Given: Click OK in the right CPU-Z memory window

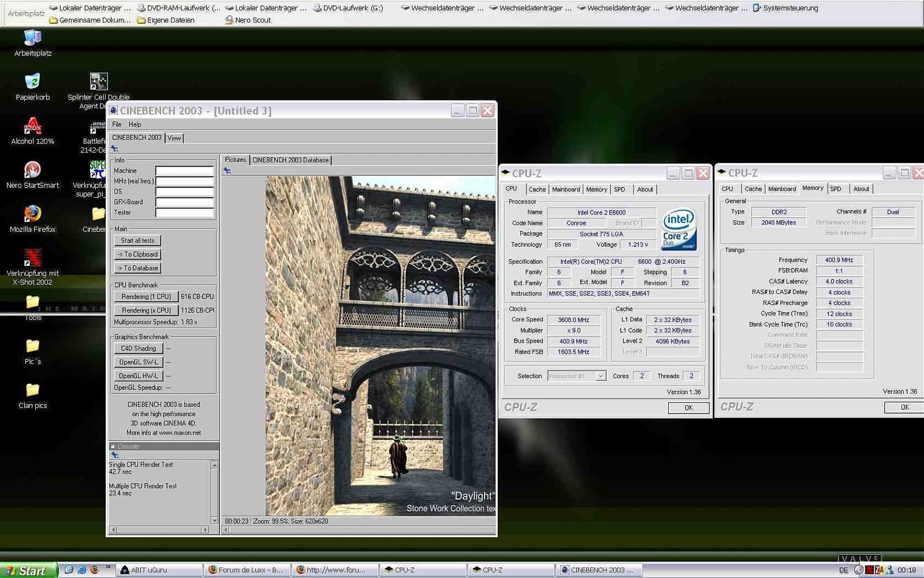Looking at the screenshot, I should [x=904, y=407].
